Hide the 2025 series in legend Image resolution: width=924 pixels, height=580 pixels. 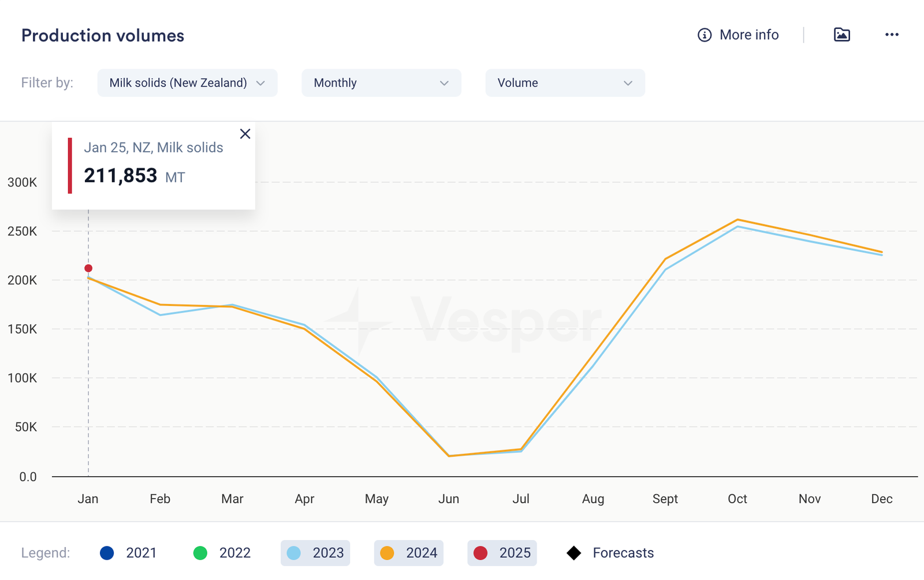[x=502, y=553]
